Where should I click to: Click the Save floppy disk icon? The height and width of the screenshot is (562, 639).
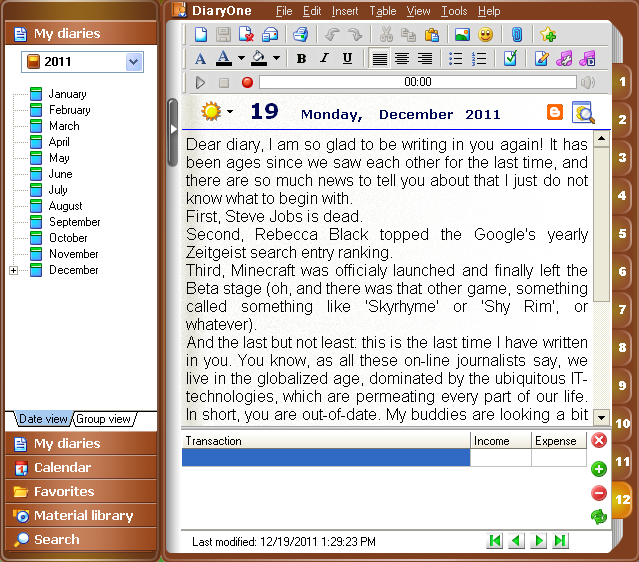point(223,35)
